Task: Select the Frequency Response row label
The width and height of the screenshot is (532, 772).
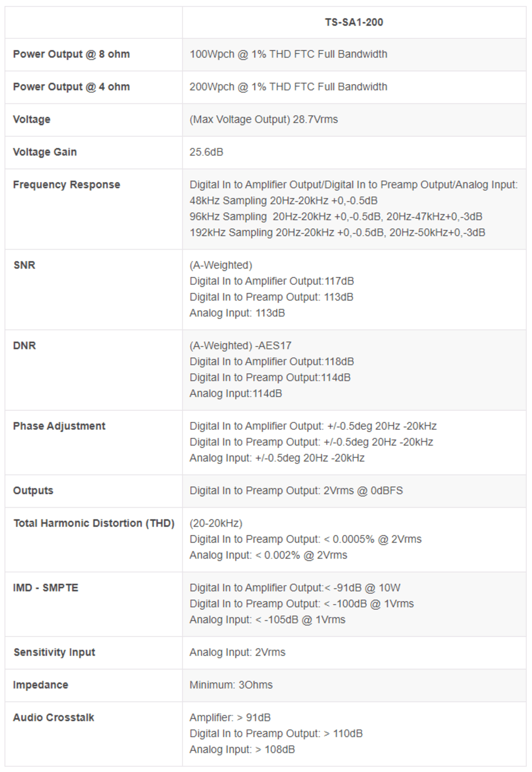Action: (66, 185)
